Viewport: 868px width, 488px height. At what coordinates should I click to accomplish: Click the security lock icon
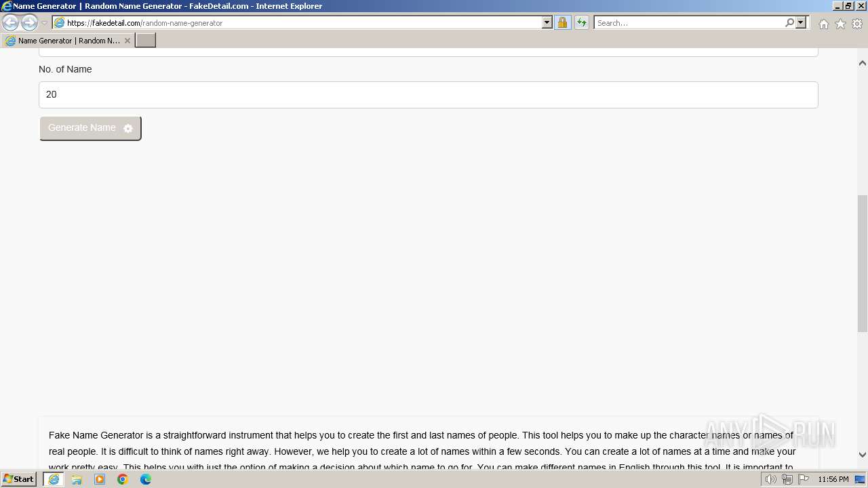coord(562,23)
